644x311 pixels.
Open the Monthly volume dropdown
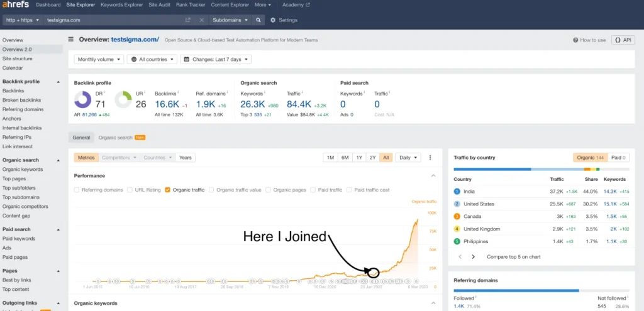99,60
